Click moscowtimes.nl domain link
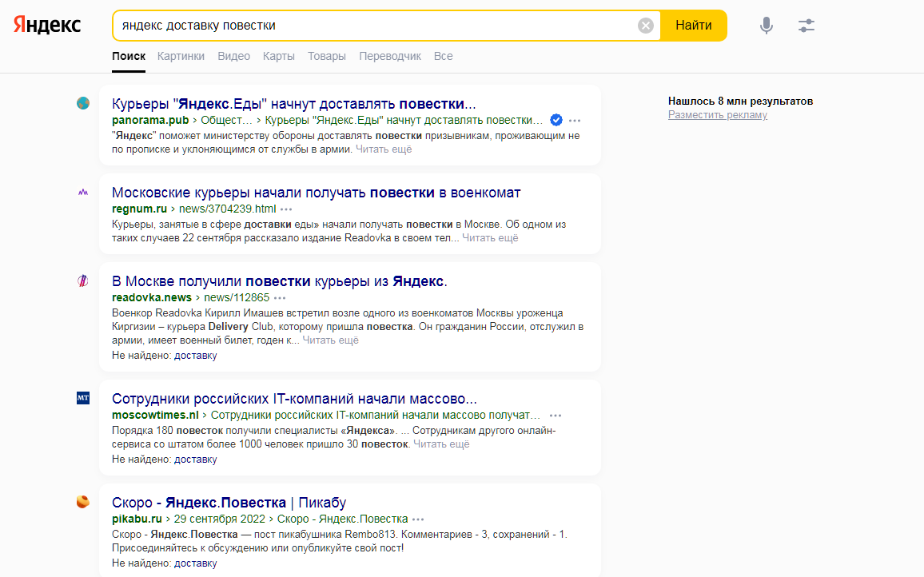924x577 pixels. [156, 415]
